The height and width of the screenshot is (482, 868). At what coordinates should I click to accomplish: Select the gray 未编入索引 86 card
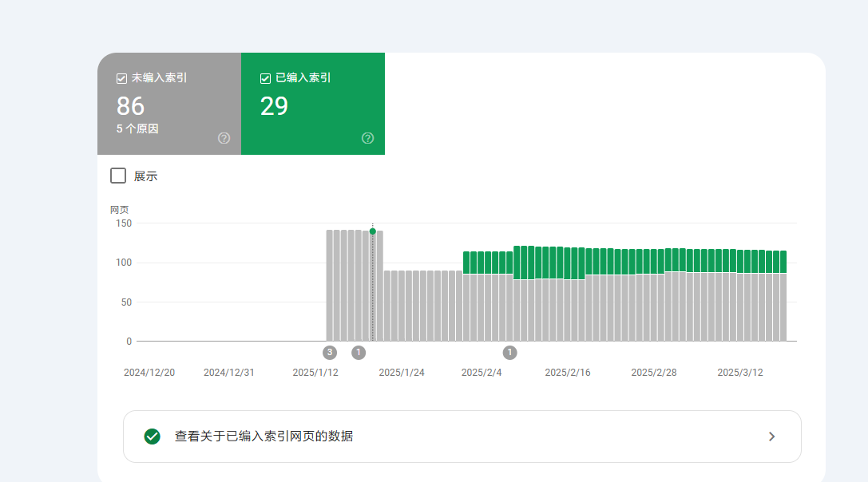169,104
